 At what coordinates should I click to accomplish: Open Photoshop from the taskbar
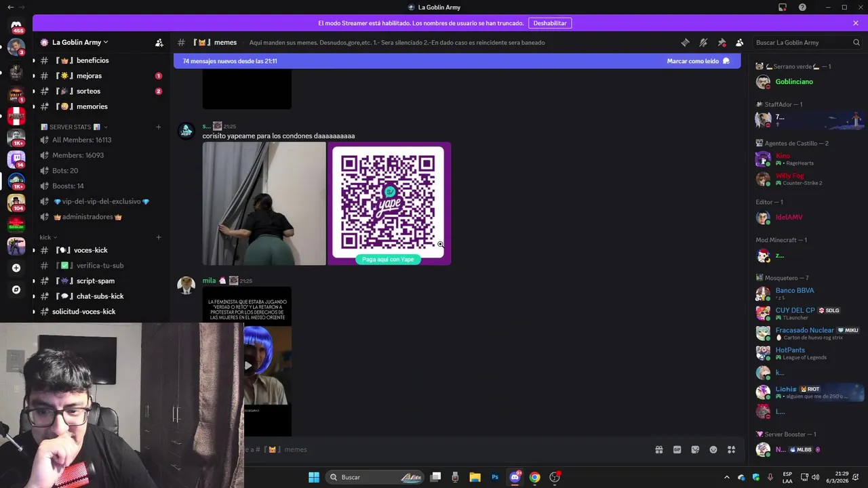(495, 477)
